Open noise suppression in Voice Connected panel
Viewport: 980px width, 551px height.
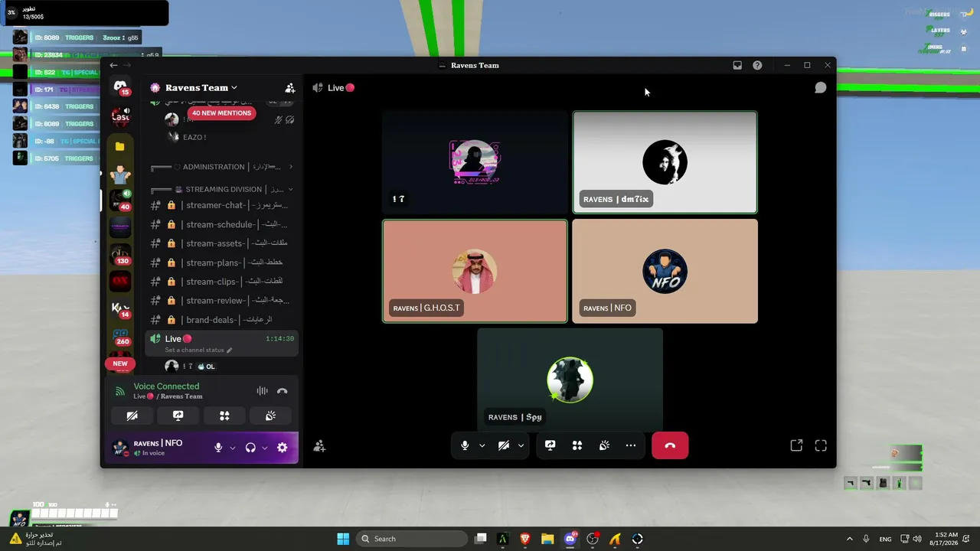pyautogui.click(x=263, y=391)
